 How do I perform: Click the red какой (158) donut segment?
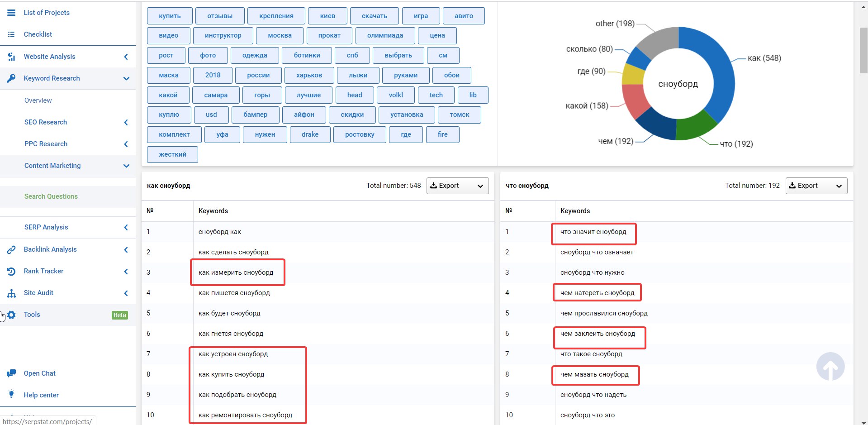click(635, 100)
